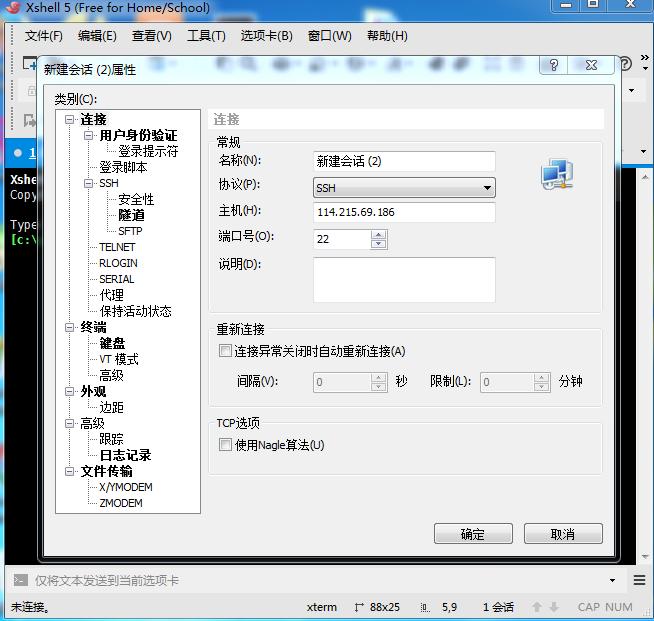
Task: Select ZMODEM in the category tree
Action: [x=121, y=503]
